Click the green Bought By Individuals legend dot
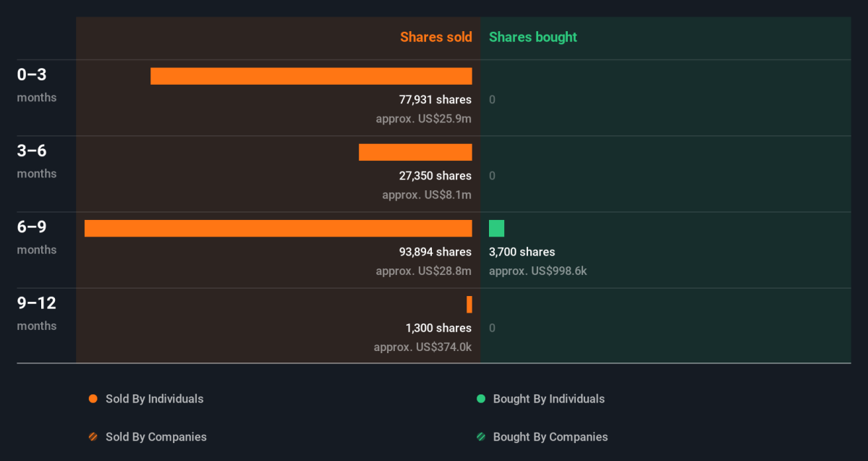Image resolution: width=868 pixels, height=461 pixels. point(480,399)
